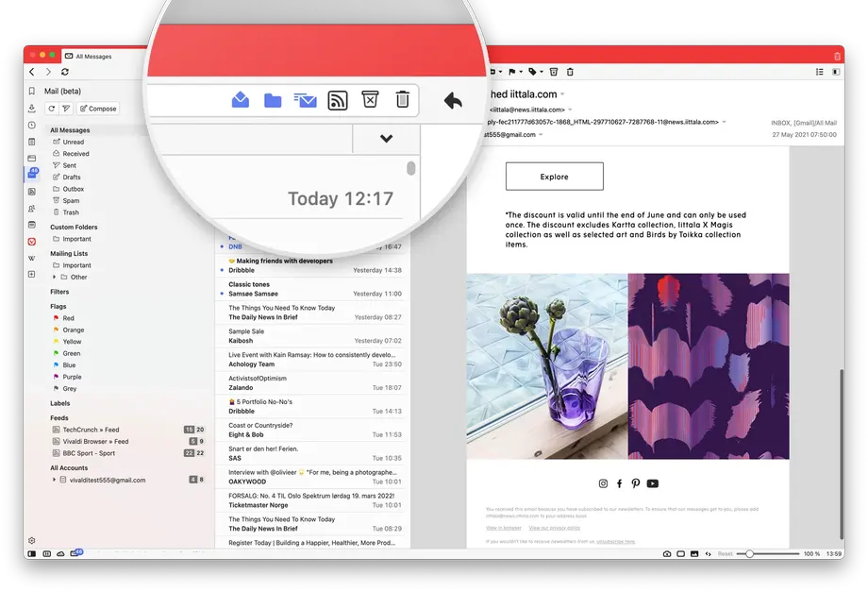Select the Received folder
Image resolution: width=868 pixels, height=592 pixels.
[71, 153]
